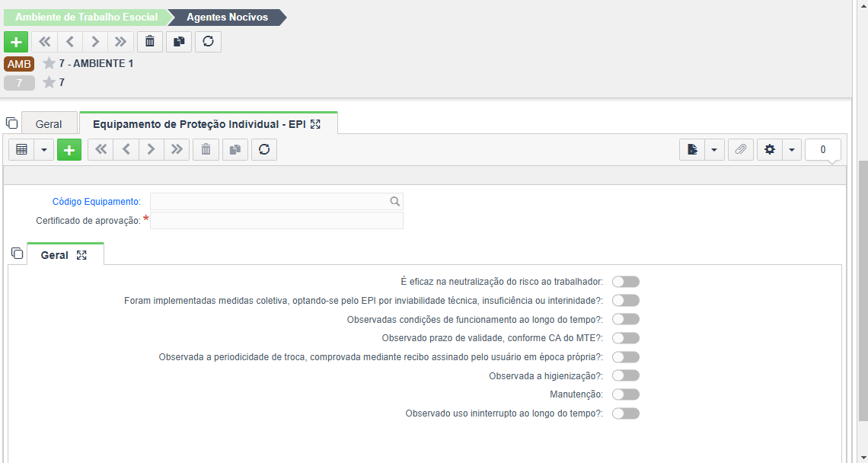Click Ambiente de Trabalho Esocial breadcrumb
Image resolution: width=868 pixels, height=463 pixels.
86,18
